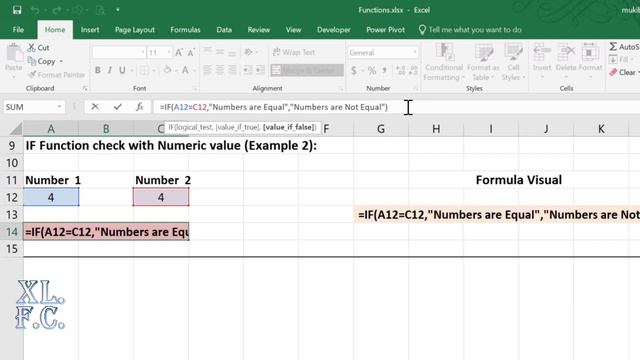Open Format as Table gallery
The width and height of the screenshot is (640, 360).
(x=483, y=62)
